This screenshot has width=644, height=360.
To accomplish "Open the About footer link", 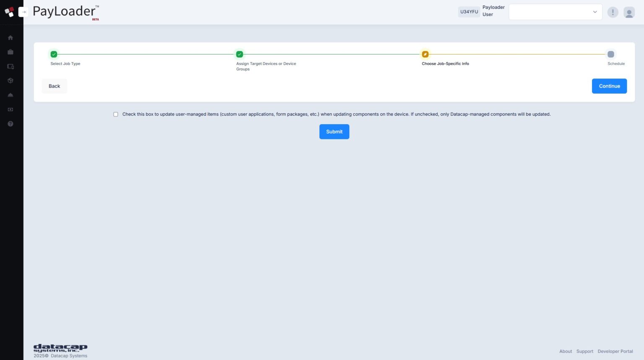I will coord(566,352).
